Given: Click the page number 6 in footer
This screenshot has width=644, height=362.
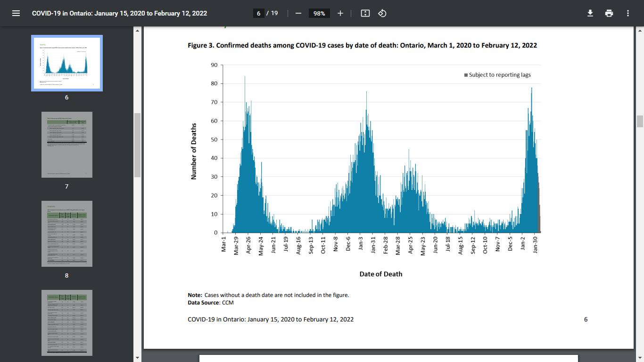Looking at the screenshot, I should 586,319.
